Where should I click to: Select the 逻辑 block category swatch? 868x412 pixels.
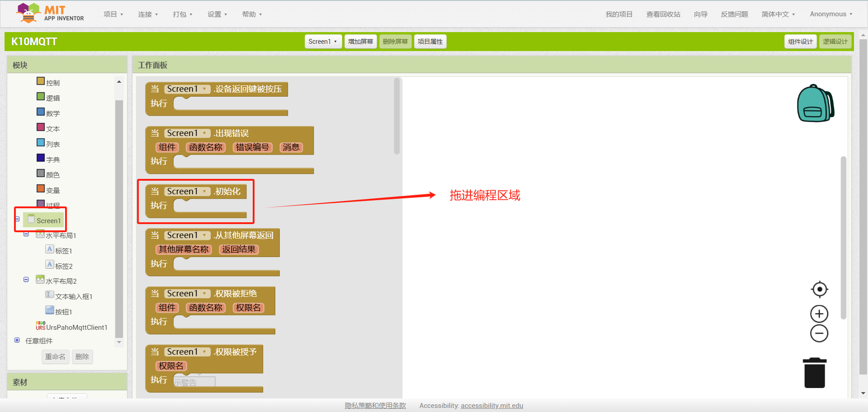(41, 97)
